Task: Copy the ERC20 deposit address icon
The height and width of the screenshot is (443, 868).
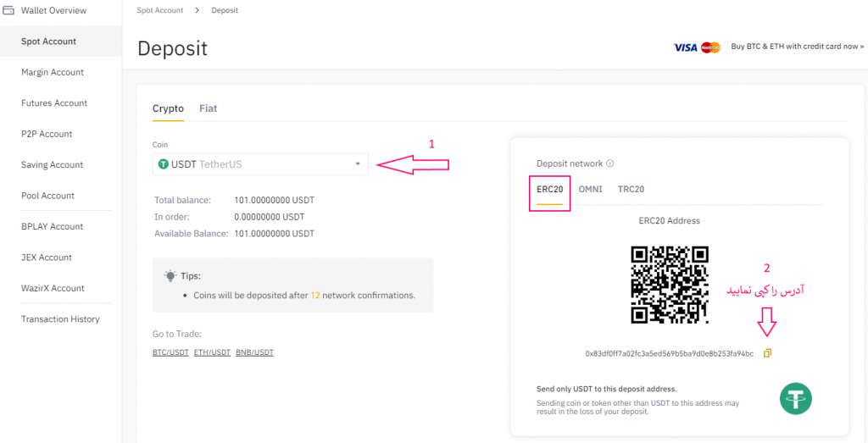Action: pos(767,353)
